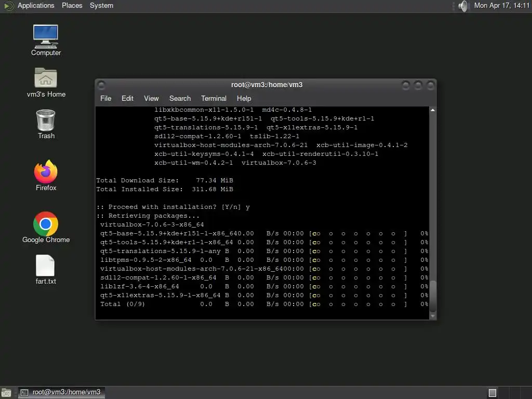Click the volume speaker icon in panel

point(463,6)
